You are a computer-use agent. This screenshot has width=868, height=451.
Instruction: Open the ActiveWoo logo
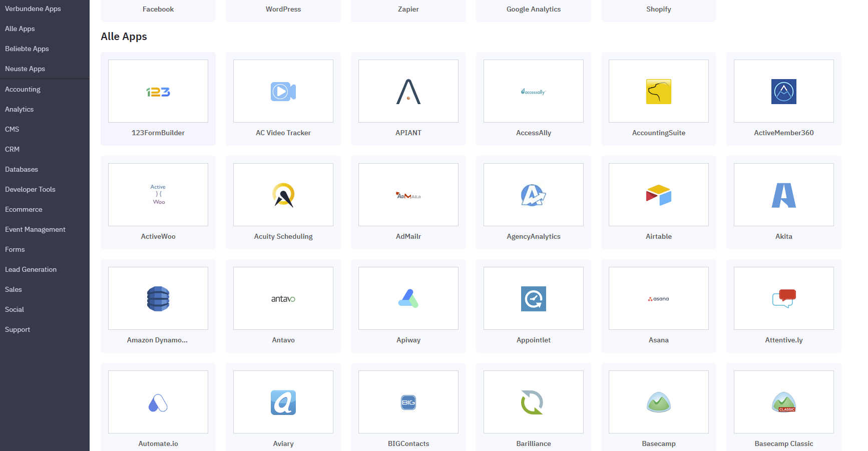[x=158, y=194]
